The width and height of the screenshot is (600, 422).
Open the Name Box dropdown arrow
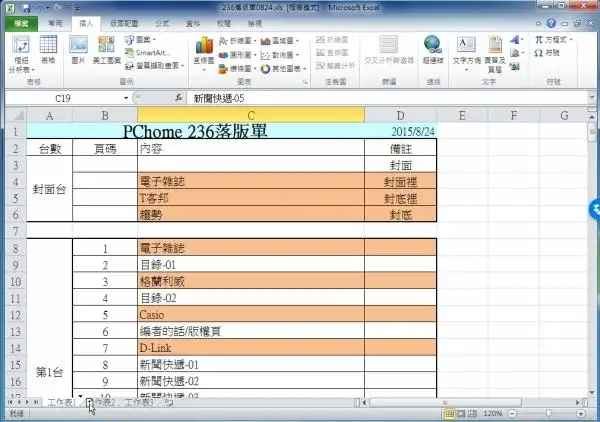126,98
